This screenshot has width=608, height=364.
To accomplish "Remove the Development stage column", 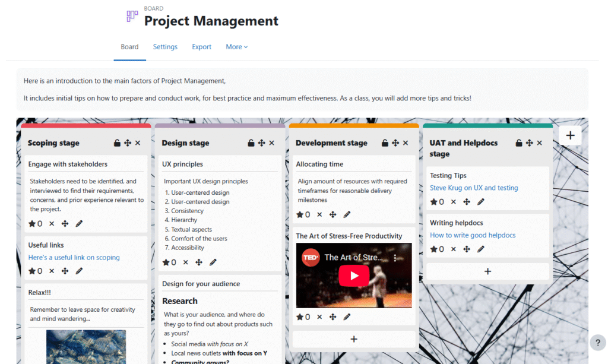I will click(x=405, y=143).
